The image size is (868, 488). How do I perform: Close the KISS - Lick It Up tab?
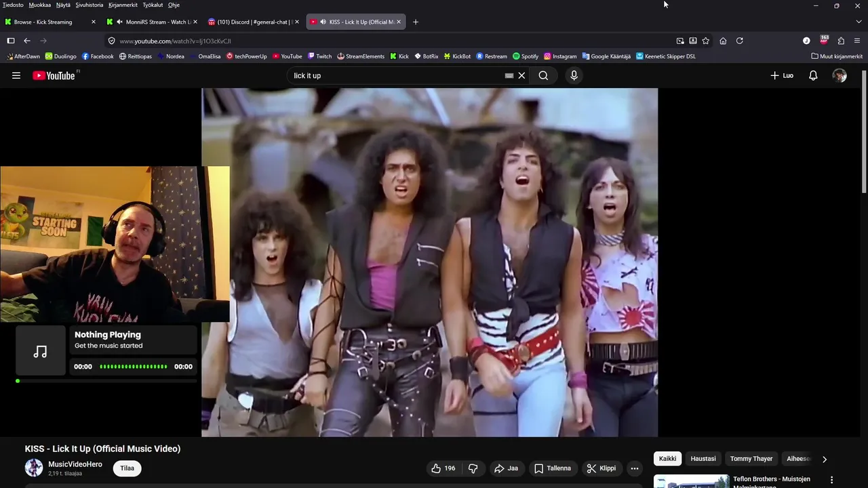tap(399, 22)
